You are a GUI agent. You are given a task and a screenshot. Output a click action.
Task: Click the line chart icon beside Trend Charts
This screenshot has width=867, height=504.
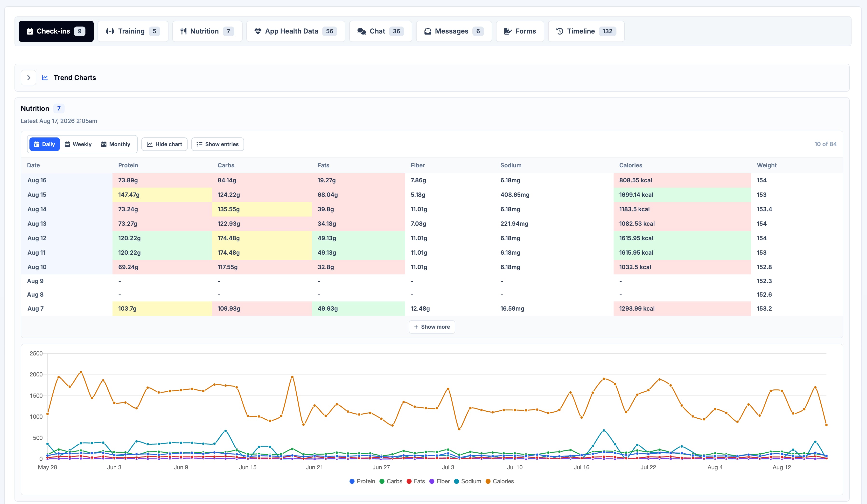(45, 78)
